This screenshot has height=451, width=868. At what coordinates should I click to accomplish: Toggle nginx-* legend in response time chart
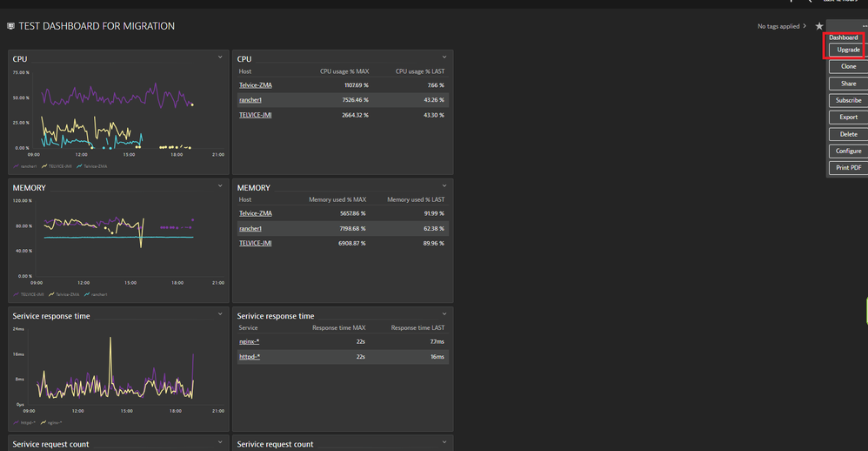pos(51,423)
